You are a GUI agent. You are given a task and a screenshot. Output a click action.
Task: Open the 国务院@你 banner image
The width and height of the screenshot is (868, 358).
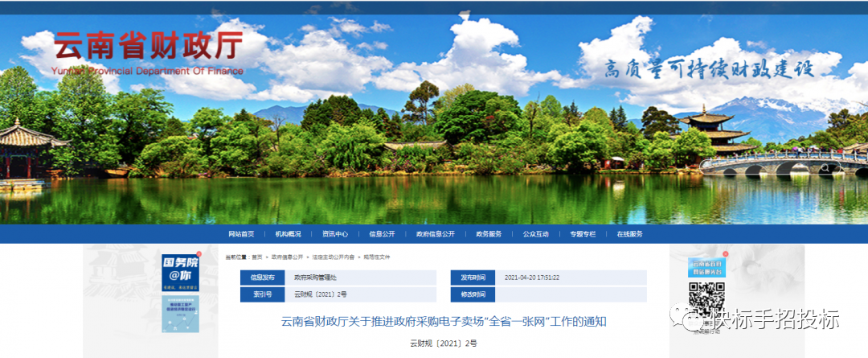[180, 273]
